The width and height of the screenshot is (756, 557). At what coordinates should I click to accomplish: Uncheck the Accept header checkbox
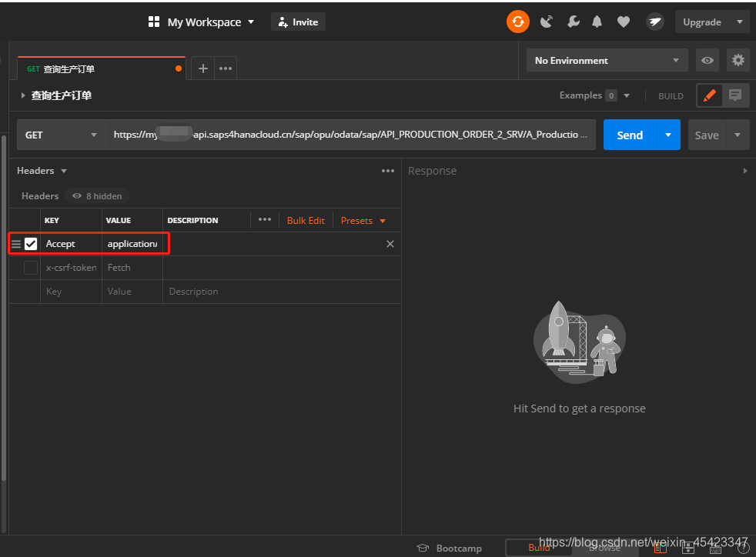tap(31, 244)
